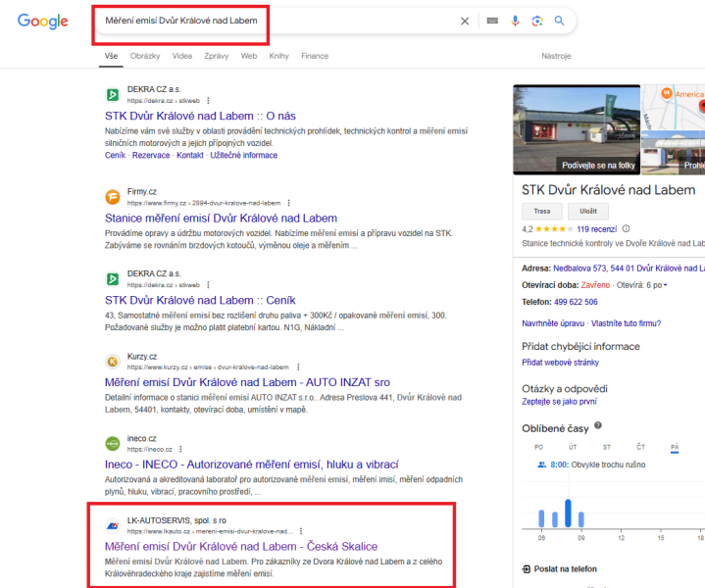
Task: Open Ineco autorizované měření emisí result
Action: point(252,465)
